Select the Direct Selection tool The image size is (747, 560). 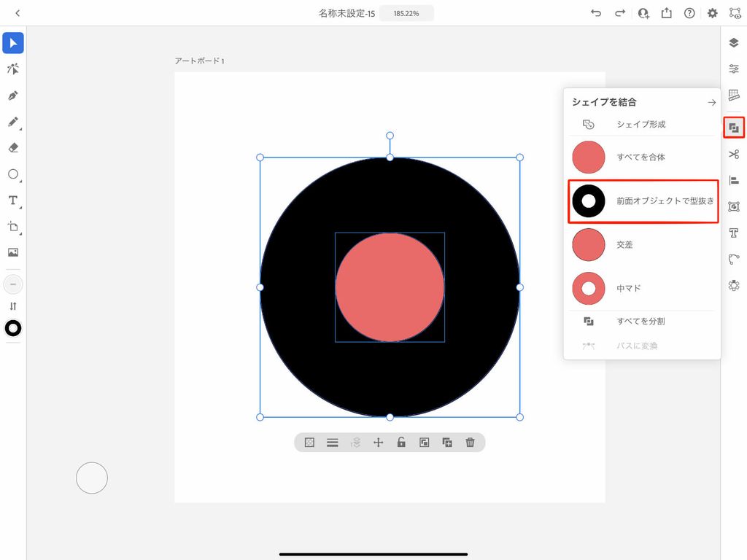tap(13, 69)
